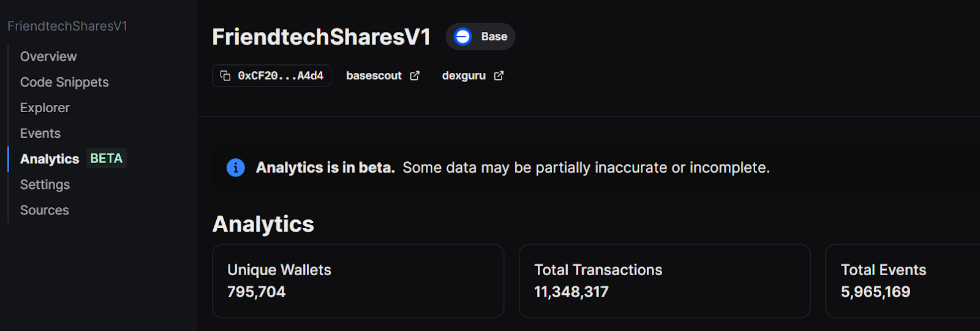Go to Code Snippets in sidebar
Viewport: 980px width, 331px height.
[64, 82]
